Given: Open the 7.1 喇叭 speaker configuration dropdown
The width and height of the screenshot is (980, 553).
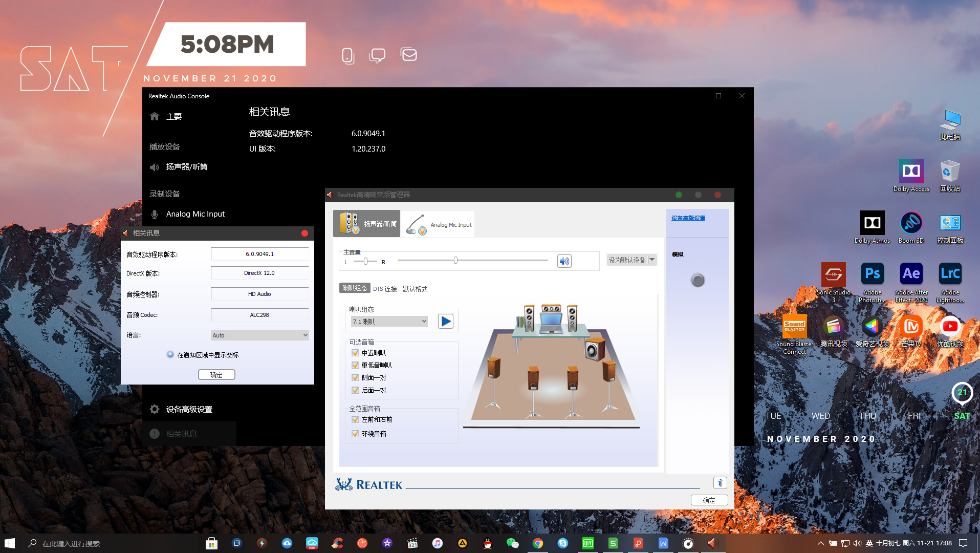Looking at the screenshot, I should 389,321.
